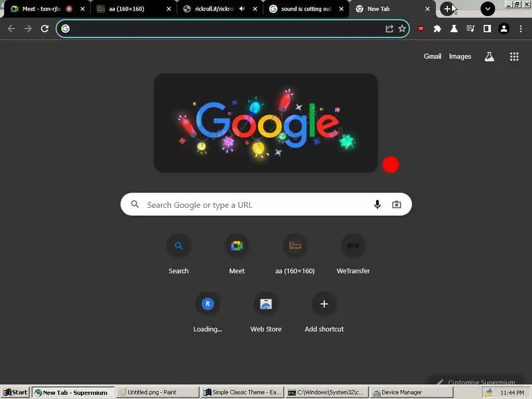Close the aa (160×160) tab
The image size is (532, 399).
point(169,9)
